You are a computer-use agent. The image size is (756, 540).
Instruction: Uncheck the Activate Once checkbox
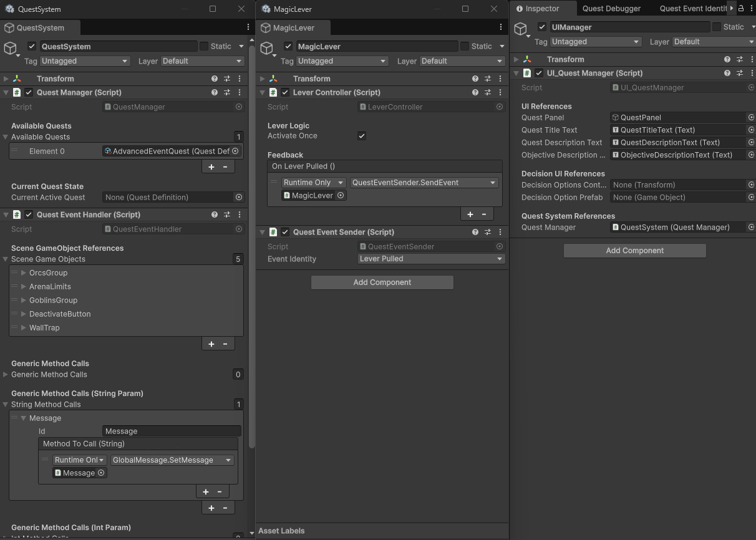[361, 136]
